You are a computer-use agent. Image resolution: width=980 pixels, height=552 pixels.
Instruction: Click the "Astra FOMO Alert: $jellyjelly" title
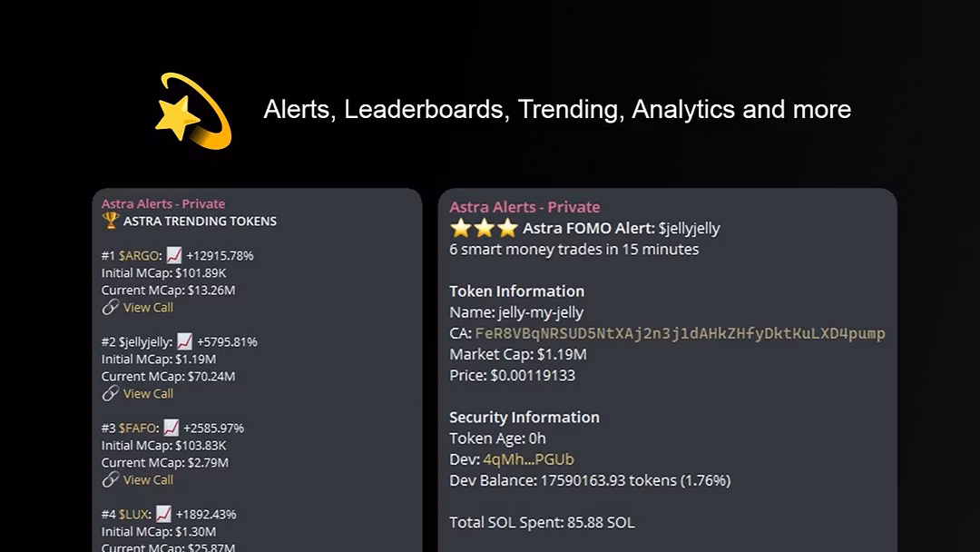pos(622,229)
